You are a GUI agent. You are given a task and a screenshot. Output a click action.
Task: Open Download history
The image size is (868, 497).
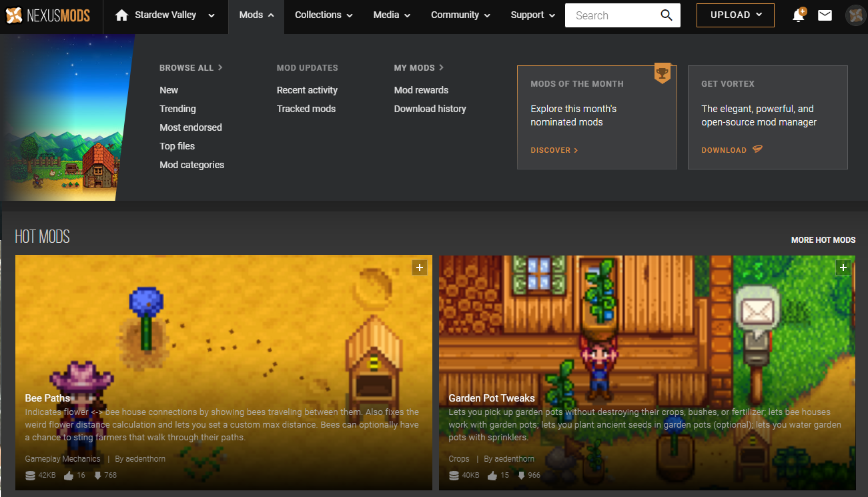[x=430, y=109]
